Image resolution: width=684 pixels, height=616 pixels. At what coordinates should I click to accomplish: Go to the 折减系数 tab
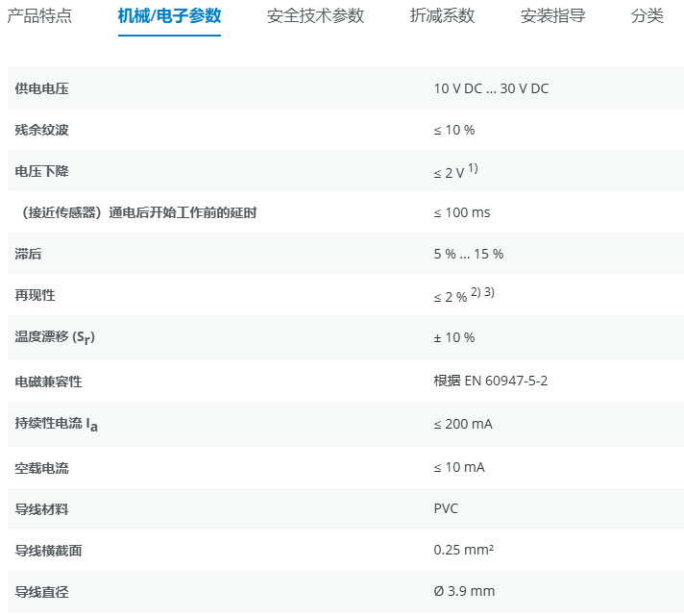tap(442, 16)
